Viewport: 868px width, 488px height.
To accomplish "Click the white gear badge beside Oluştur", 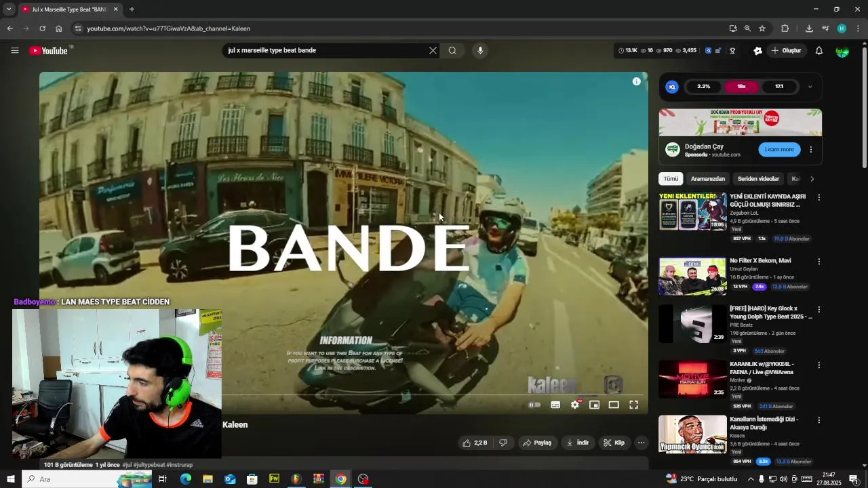I will (757, 50).
